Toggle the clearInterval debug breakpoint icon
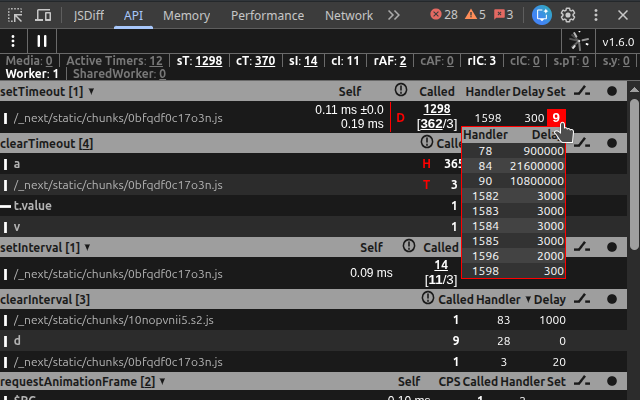Image resolution: width=640 pixels, height=400 pixels. pos(582,299)
